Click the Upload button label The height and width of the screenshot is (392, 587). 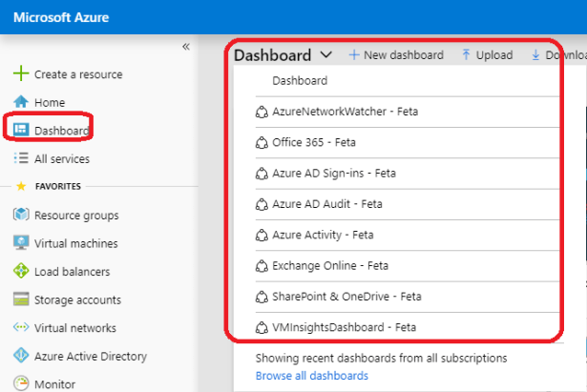pyautogui.click(x=494, y=55)
